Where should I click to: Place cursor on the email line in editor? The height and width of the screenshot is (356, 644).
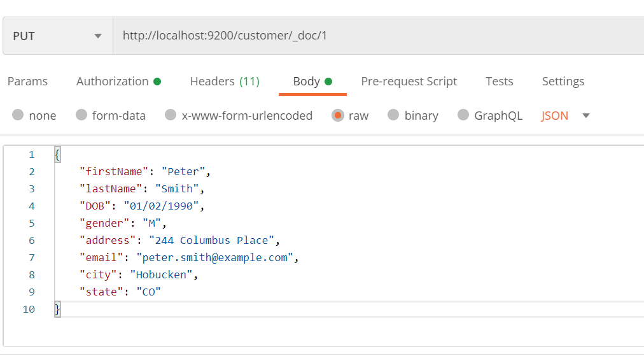coord(189,258)
